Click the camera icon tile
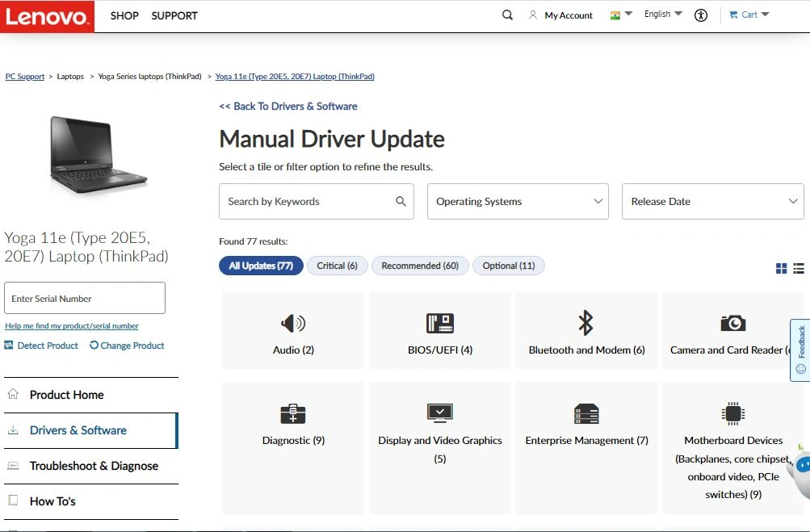 733,324
